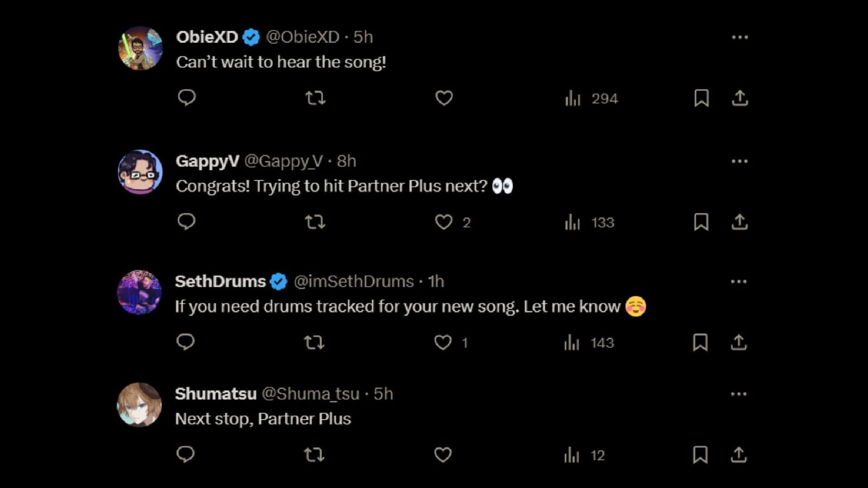Like SethDrums' drums tweet
The height and width of the screenshot is (488, 868).
coord(443,342)
